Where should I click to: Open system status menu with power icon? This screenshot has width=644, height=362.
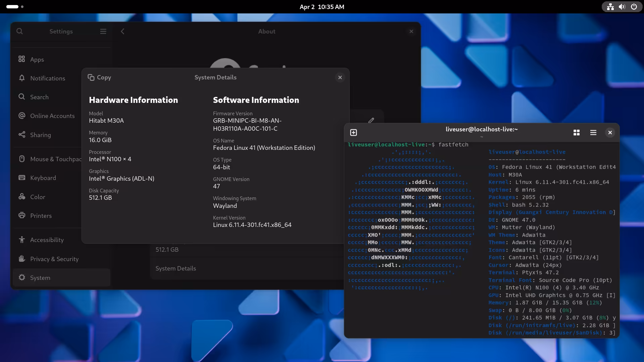point(634,7)
